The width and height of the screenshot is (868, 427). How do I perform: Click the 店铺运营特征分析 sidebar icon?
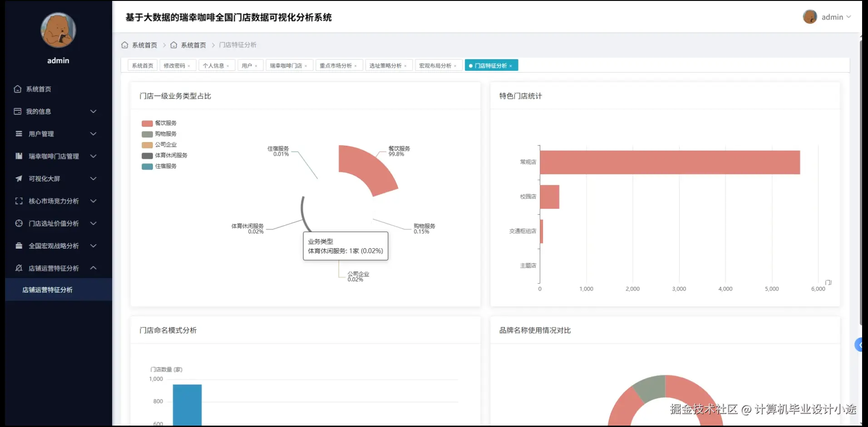tap(19, 268)
